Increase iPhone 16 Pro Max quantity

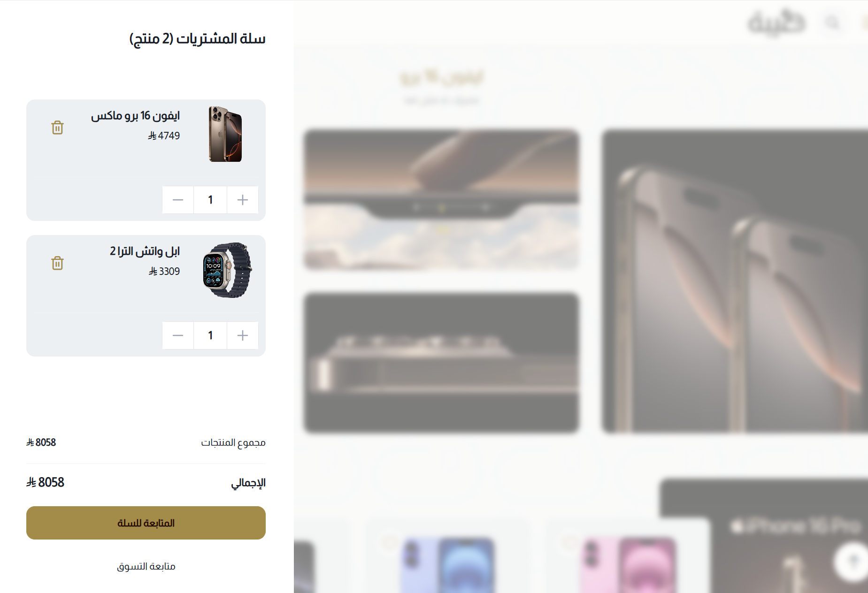tap(243, 200)
